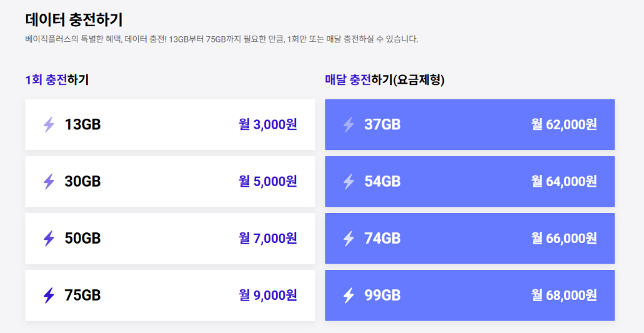Image resolution: width=644 pixels, height=333 pixels.
Task: Click the 매달 충전하기(요금제형) heading
Action: [385, 79]
